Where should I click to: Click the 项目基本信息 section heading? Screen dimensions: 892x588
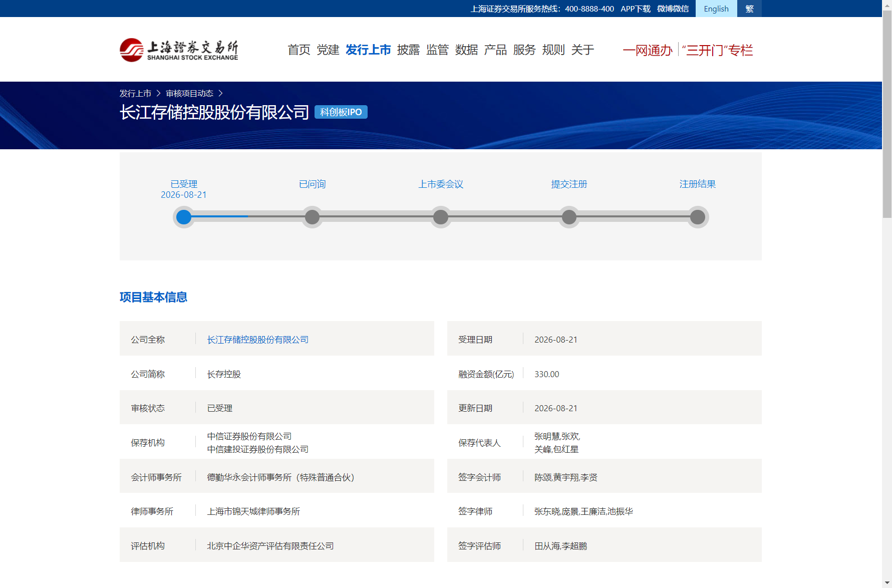click(153, 298)
